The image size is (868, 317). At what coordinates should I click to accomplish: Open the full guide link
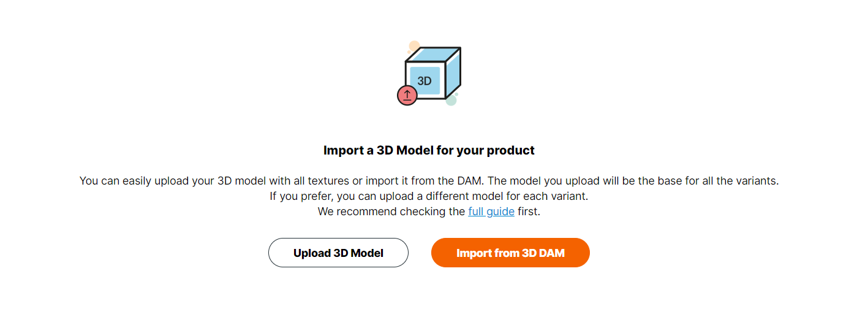click(x=491, y=212)
